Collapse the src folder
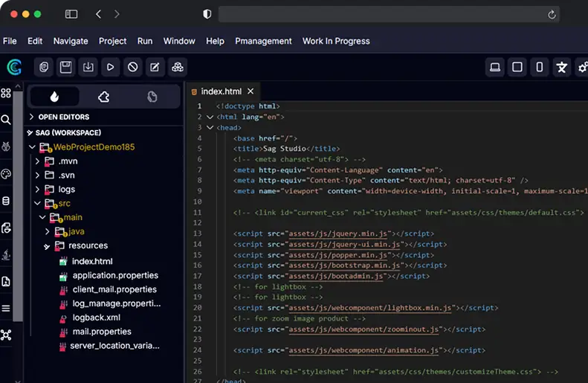This screenshot has height=383, width=588. tap(37, 203)
